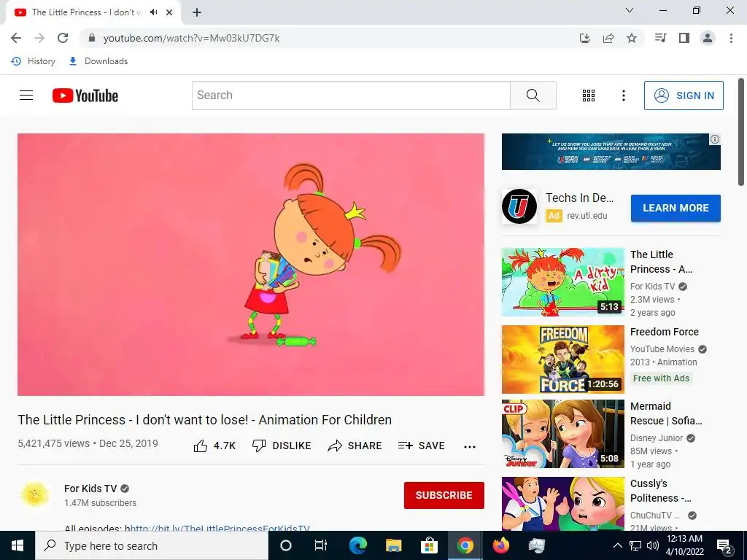Open the Techs In De... ad title
This screenshot has height=560, width=747.
[579, 198]
